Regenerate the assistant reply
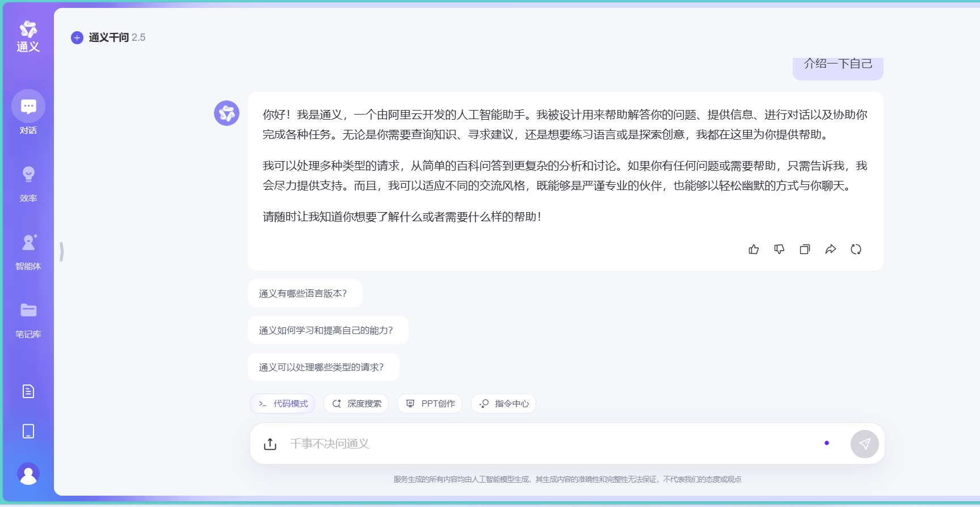The image size is (980, 507). click(x=856, y=250)
